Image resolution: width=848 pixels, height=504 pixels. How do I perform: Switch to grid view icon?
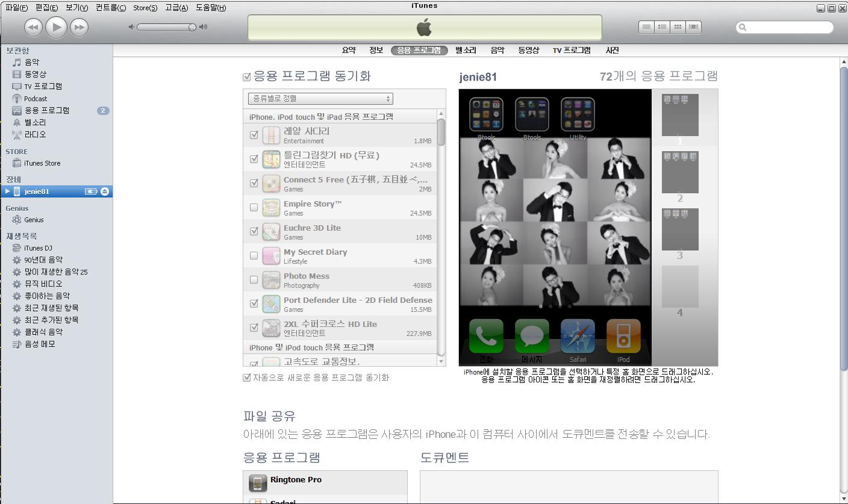[x=678, y=27]
